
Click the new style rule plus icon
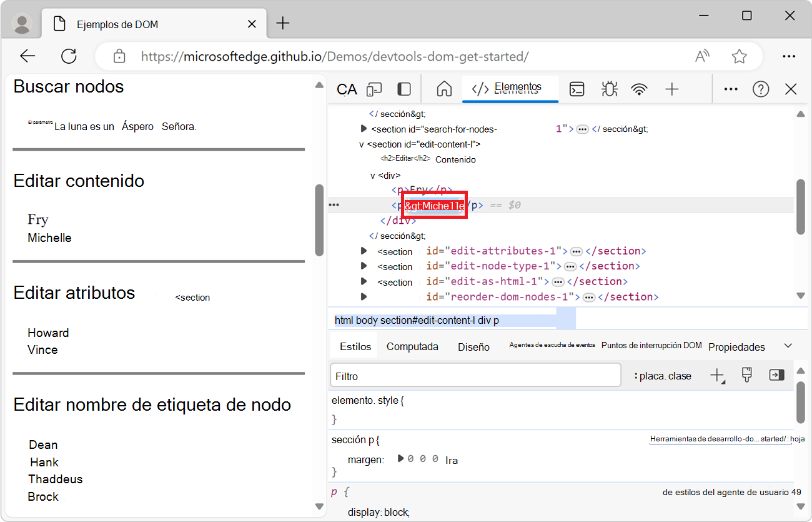coord(718,376)
